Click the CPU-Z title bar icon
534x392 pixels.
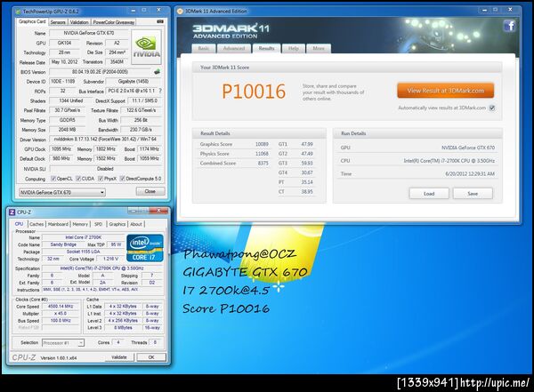pyautogui.click(x=12, y=212)
